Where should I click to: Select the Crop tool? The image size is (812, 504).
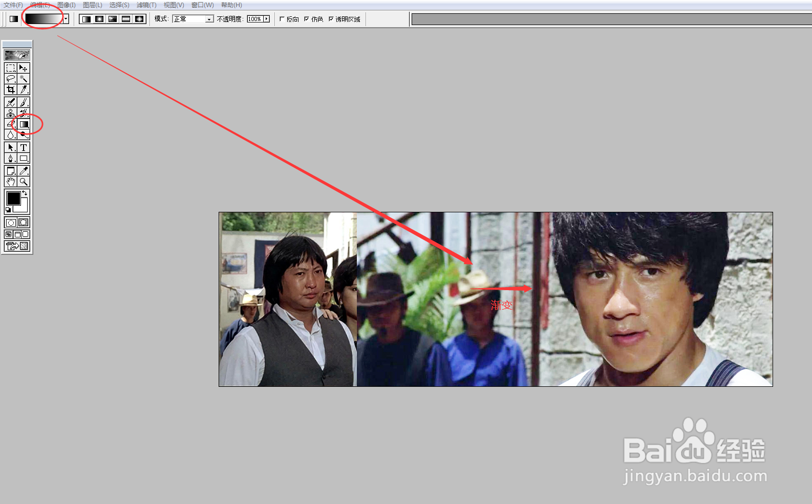click(11, 90)
